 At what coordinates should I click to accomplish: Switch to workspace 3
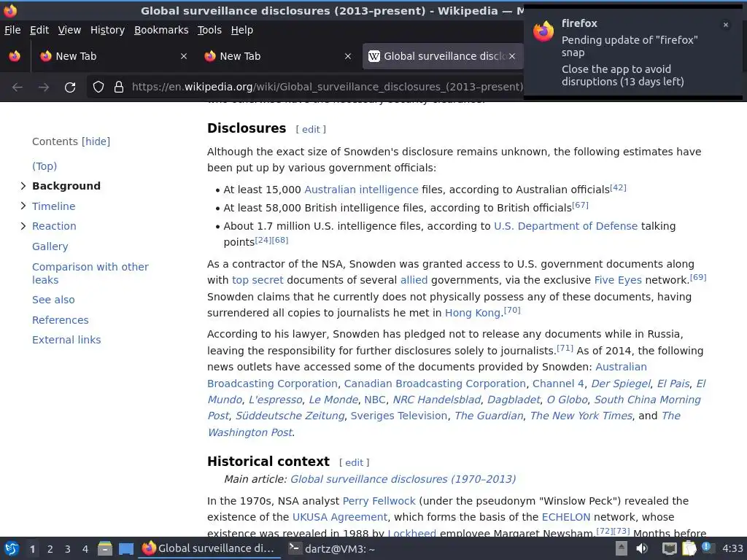point(68,549)
